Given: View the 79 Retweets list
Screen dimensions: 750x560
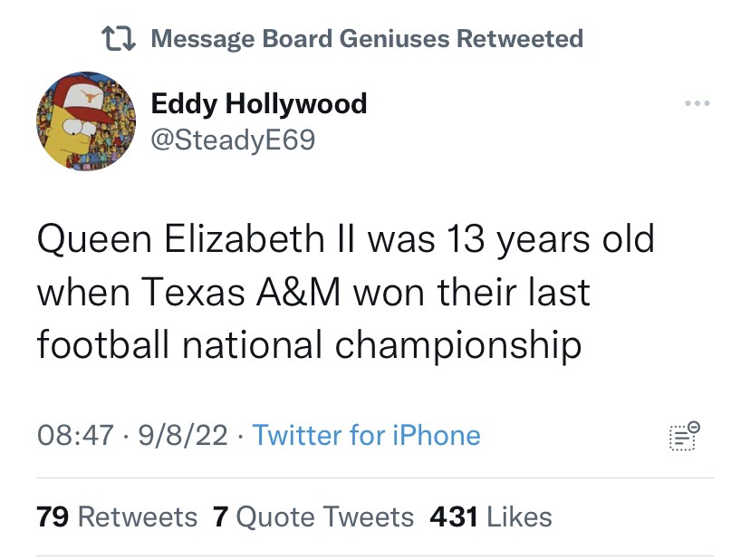Looking at the screenshot, I should (117, 517).
